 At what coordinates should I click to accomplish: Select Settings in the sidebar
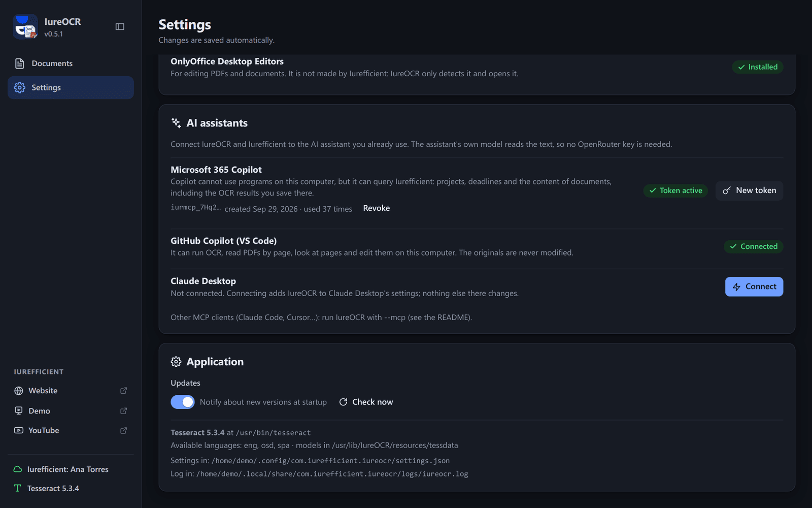tap(71, 87)
